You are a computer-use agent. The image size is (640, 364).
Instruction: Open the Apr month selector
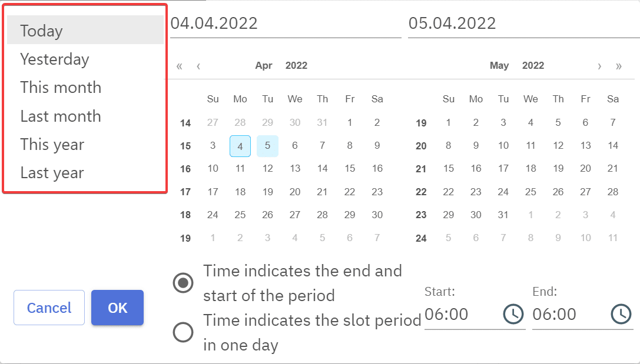pyautogui.click(x=264, y=66)
